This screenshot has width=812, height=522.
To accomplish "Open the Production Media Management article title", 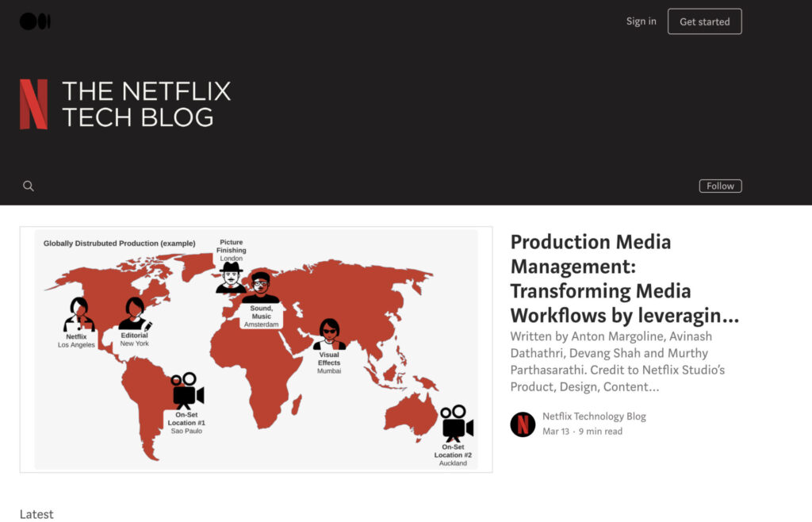I will pos(624,278).
